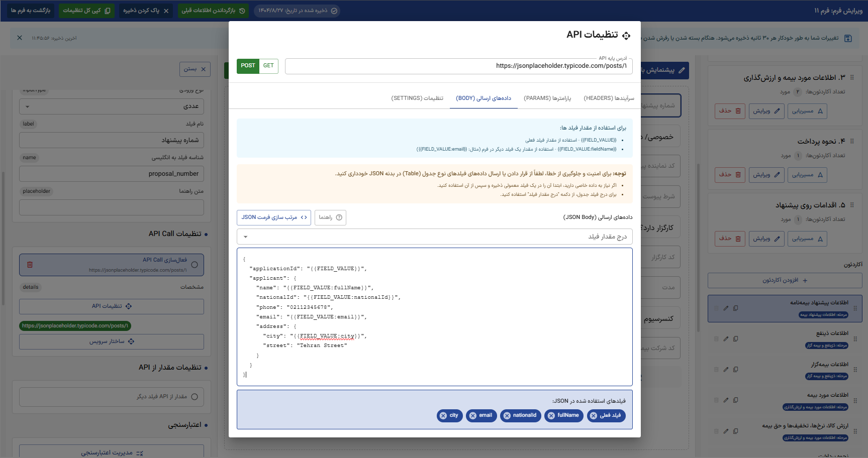
Task: Edit the اطلاعات ذینفع accordion with pencil icon
Action: click(725, 338)
